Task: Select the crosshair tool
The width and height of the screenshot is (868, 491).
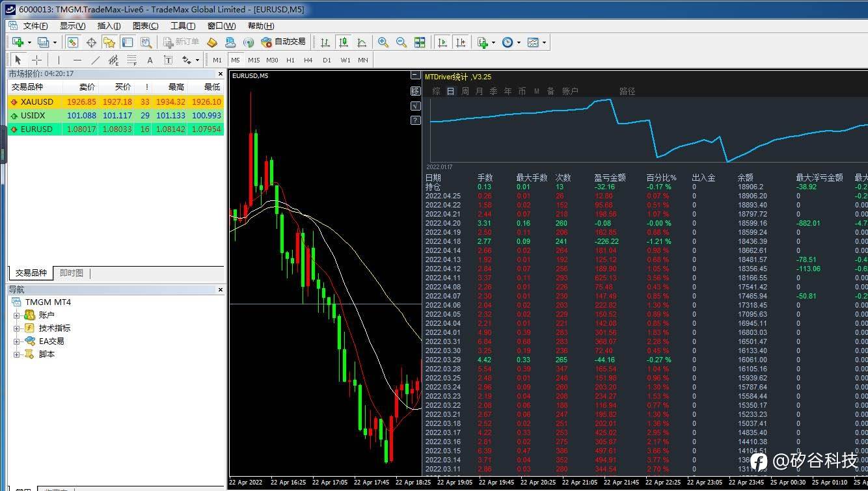Action: [36, 60]
